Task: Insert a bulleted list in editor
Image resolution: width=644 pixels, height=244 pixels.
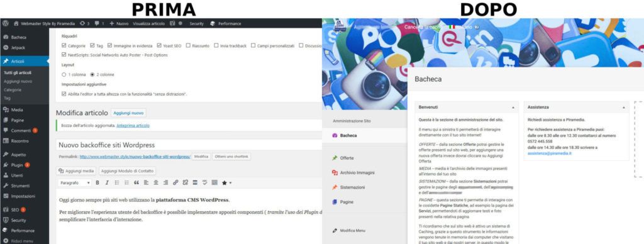Action: click(117, 182)
